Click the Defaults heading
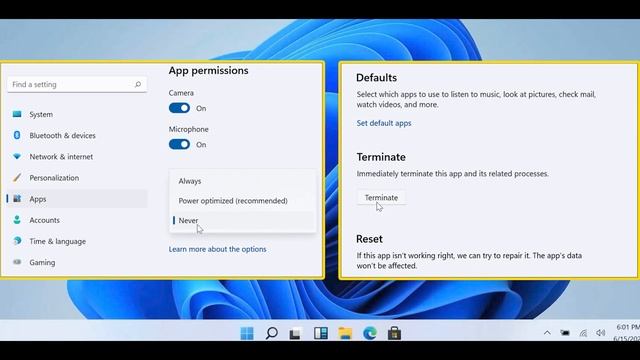The height and width of the screenshot is (360, 640). (x=376, y=78)
